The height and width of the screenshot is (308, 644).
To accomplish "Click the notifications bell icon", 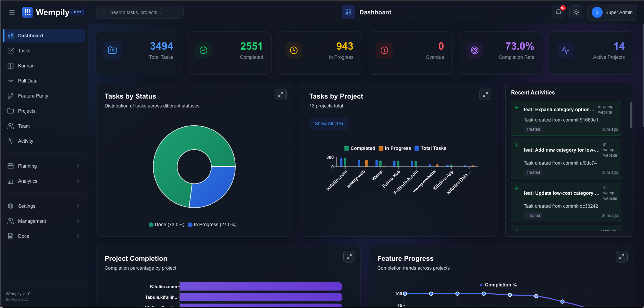I will [x=558, y=12].
